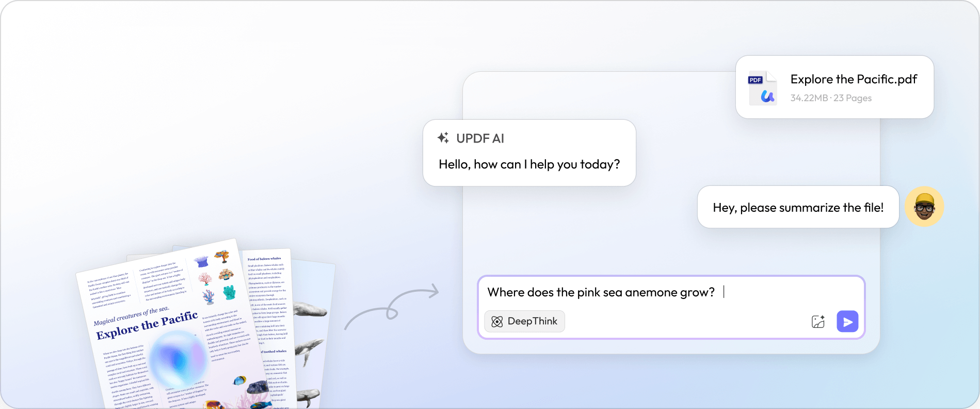Screen dimensions: 980x409
Task: Click the sparkle icon beside UPDF AI
Action: pos(443,138)
